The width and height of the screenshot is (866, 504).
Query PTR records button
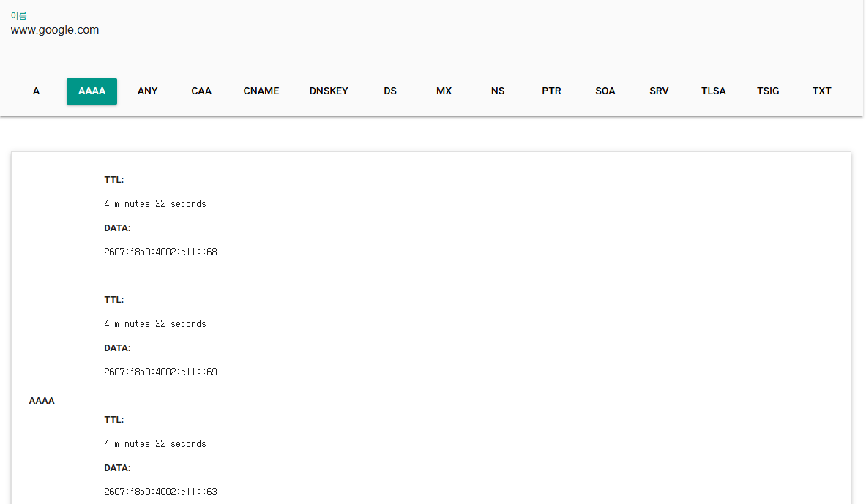tap(551, 91)
